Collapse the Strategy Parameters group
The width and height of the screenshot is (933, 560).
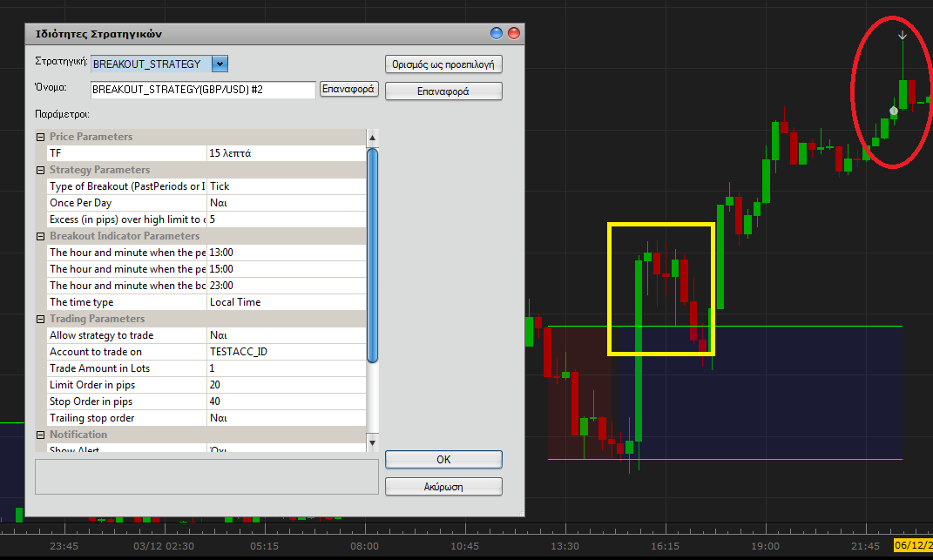40,170
